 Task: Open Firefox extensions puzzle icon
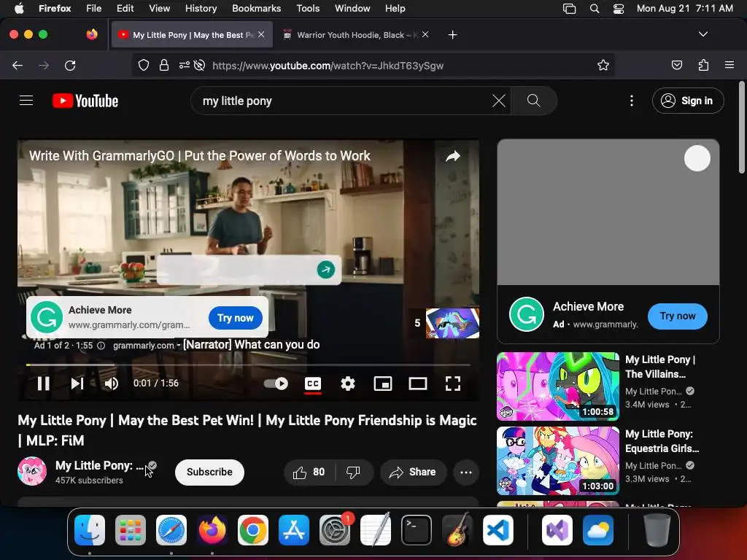click(x=703, y=65)
